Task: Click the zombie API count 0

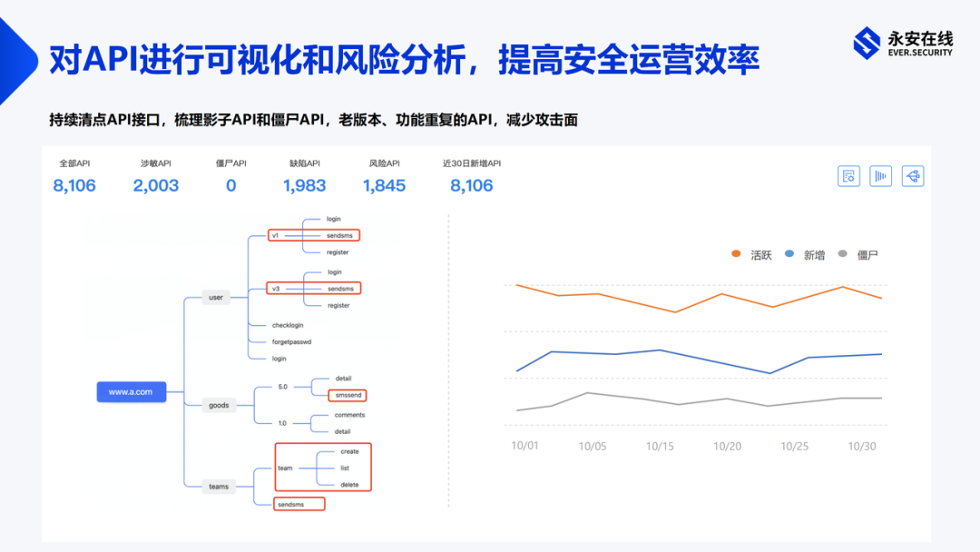Action: pyautogui.click(x=230, y=186)
